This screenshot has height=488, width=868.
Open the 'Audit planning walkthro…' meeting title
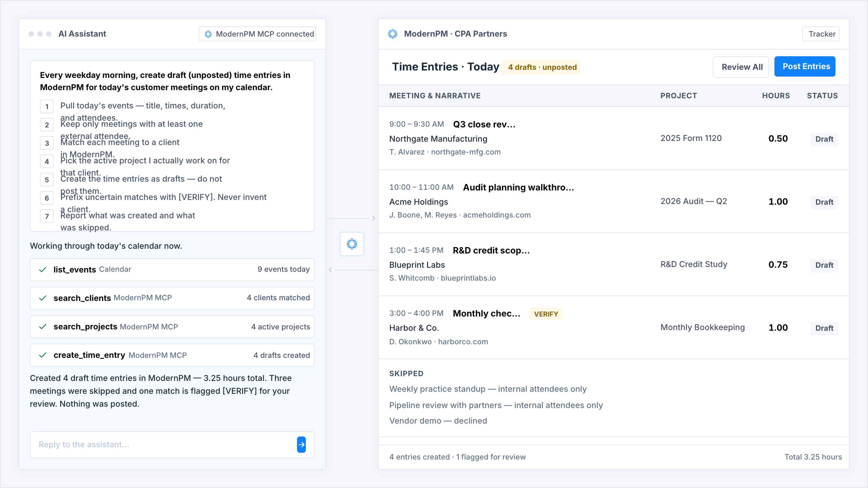click(x=519, y=188)
